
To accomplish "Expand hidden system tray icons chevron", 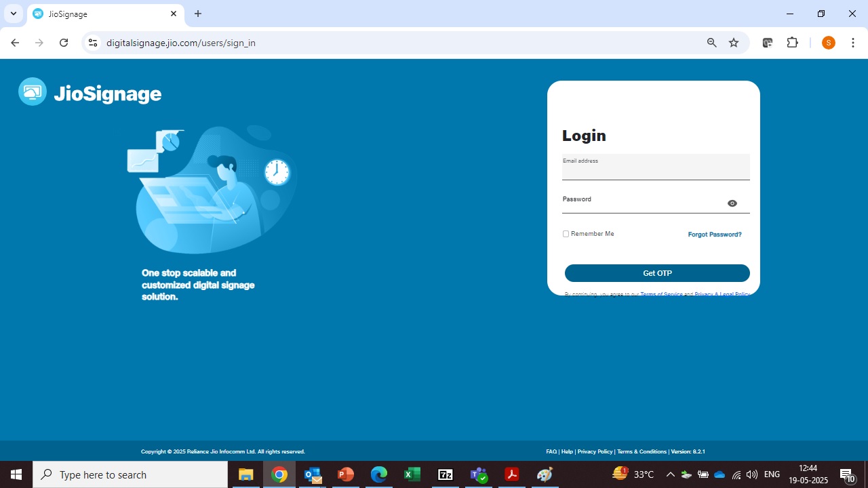I will (x=671, y=474).
